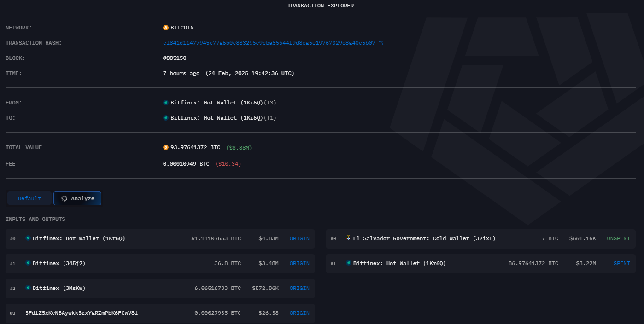Image resolution: width=644 pixels, height=324 pixels.
Task: Switch to the Analyze view tab
Action: 77,198
